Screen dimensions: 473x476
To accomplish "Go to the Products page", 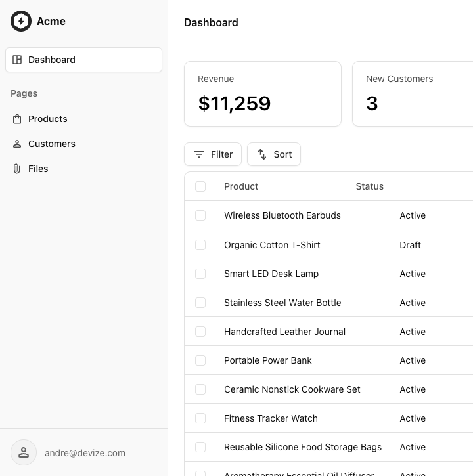I will pos(48,119).
